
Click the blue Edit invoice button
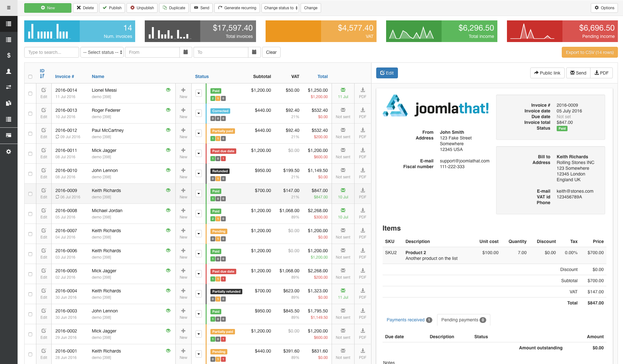(x=387, y=73)
